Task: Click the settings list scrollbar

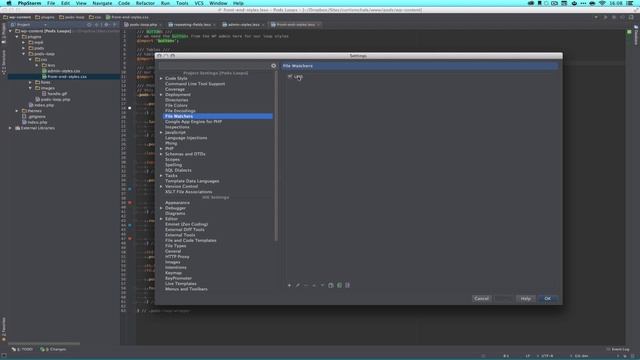Action: 276,157
